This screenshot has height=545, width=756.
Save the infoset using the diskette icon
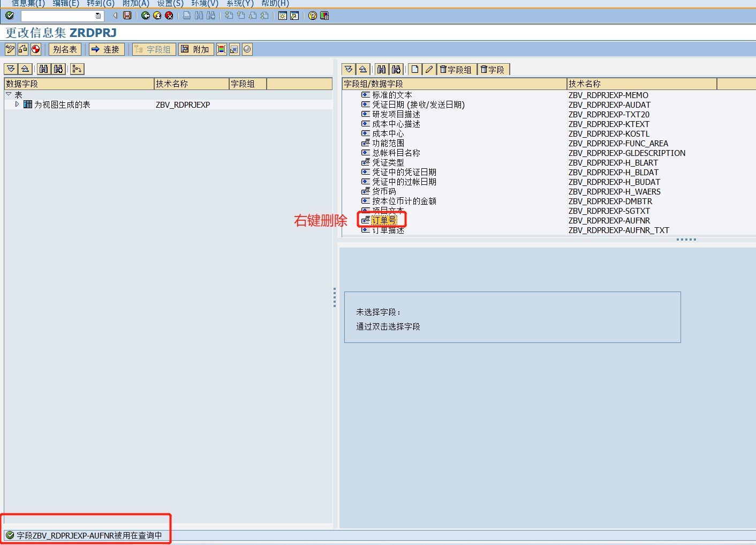tap(127, 16)
